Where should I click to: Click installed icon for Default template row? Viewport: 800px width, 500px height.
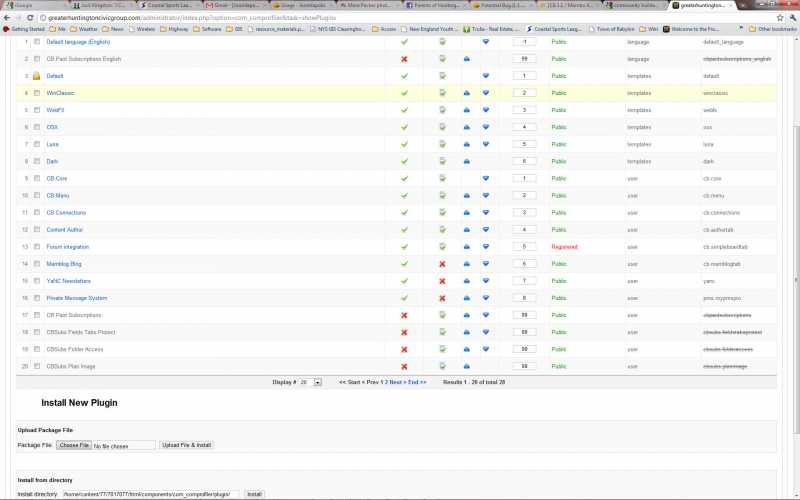click(x=442, y=76)
